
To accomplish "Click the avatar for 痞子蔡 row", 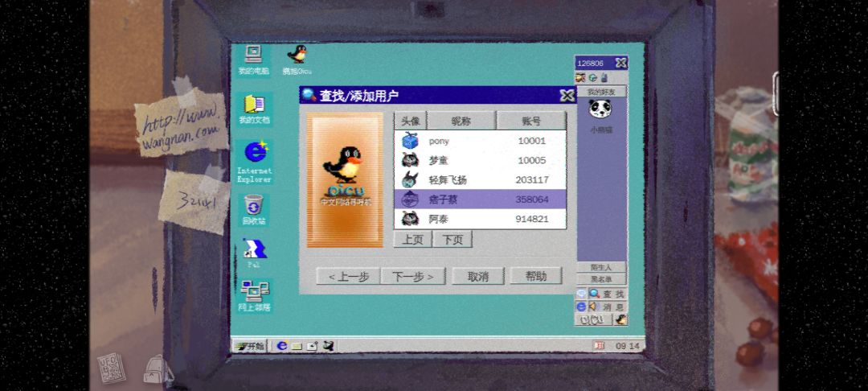I will tap(410, 199).
